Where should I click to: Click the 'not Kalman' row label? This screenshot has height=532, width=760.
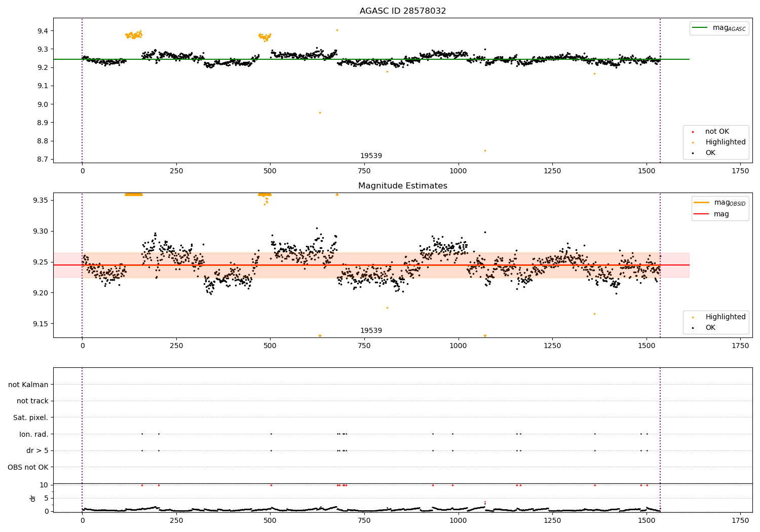[x=28, y=385]
